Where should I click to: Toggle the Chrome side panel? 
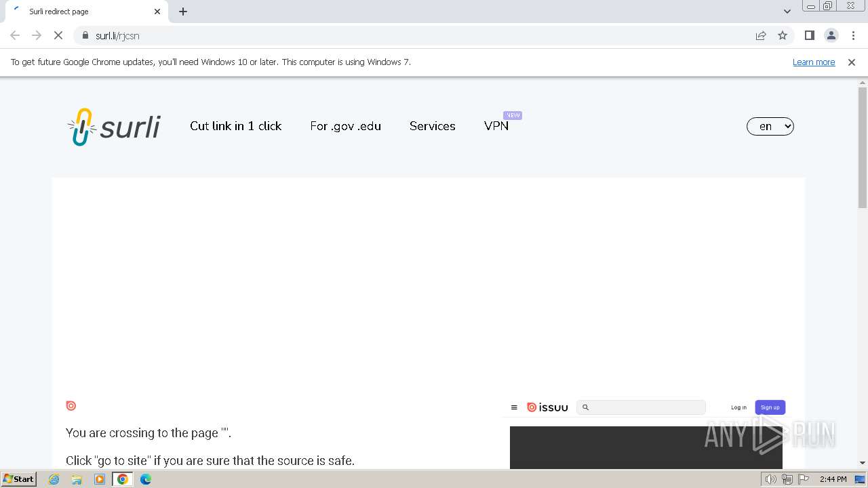(809, 35)
